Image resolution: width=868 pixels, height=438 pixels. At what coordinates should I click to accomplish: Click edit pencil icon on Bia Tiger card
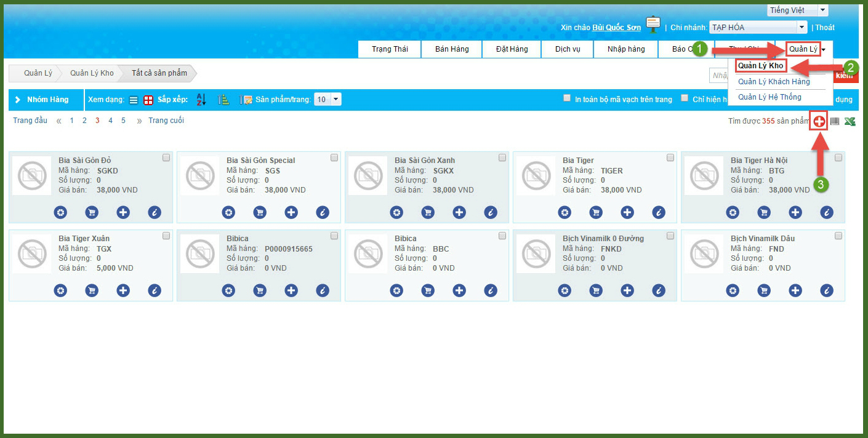click(x=659, y=213)
